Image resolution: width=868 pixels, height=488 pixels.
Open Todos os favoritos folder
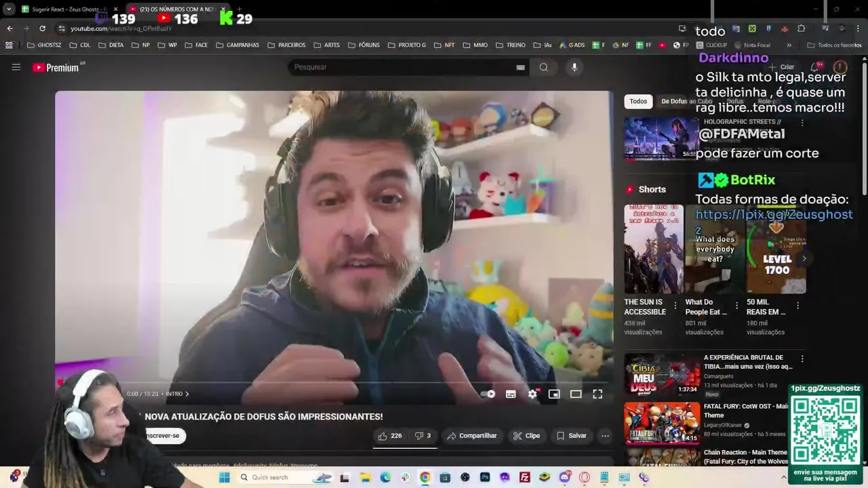(x=834, y=45)
